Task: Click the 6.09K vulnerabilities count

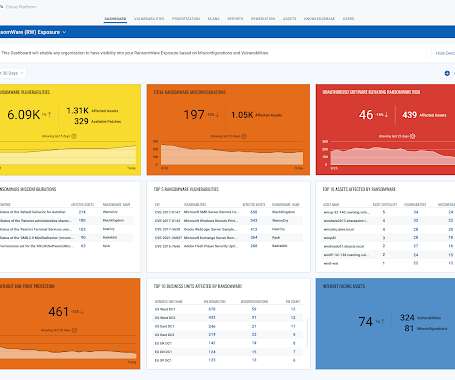Action: 23,115
